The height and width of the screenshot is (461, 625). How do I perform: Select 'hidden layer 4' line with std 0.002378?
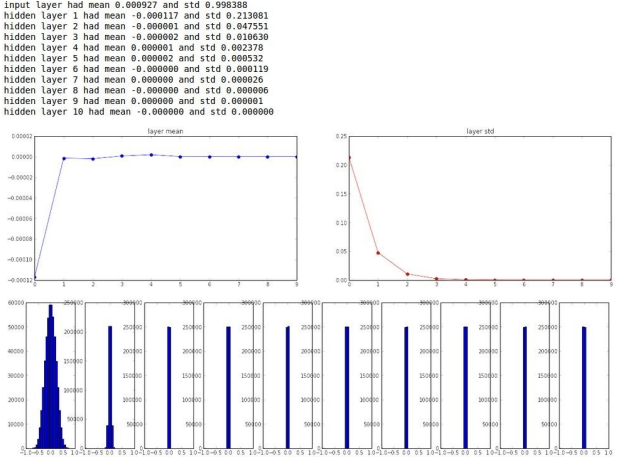coord(134,48)
